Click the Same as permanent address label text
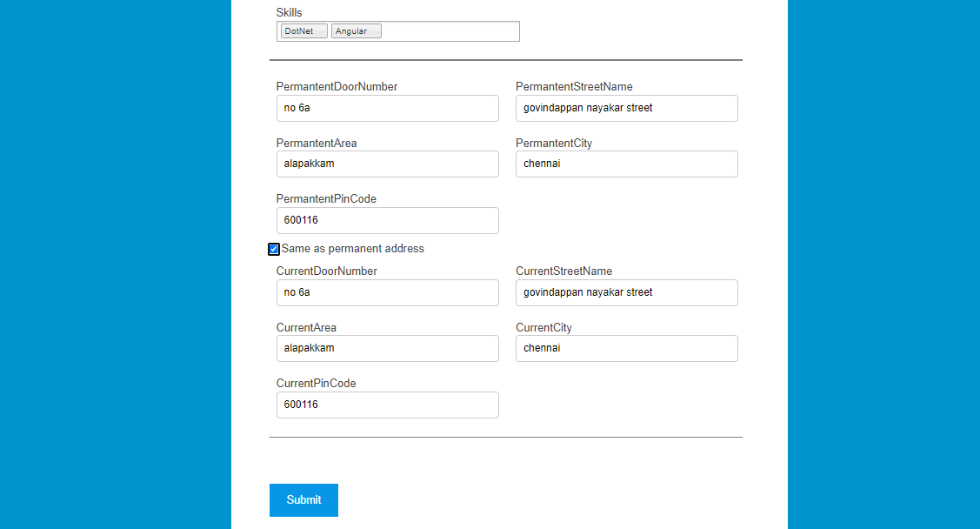The height and width of the screenshot is (529, 980). 352,249
